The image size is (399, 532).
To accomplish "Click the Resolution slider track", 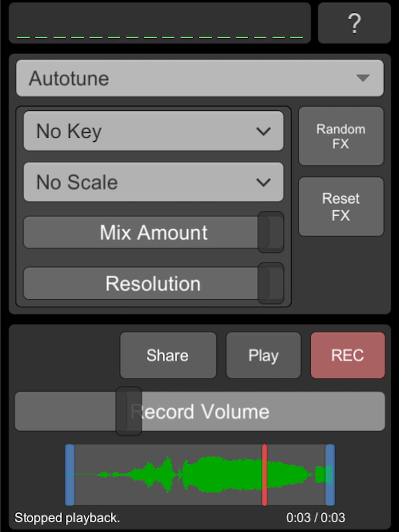I will (x=154, y=284).
